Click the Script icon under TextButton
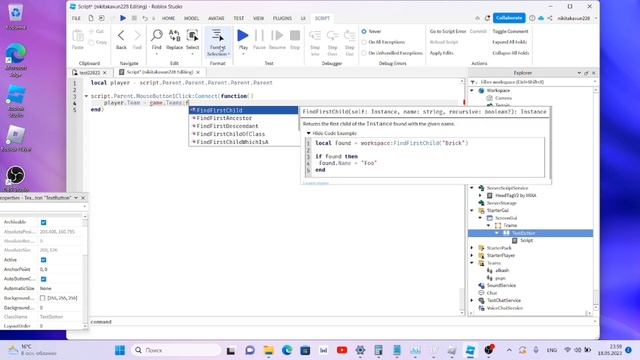 coord(515,240)
